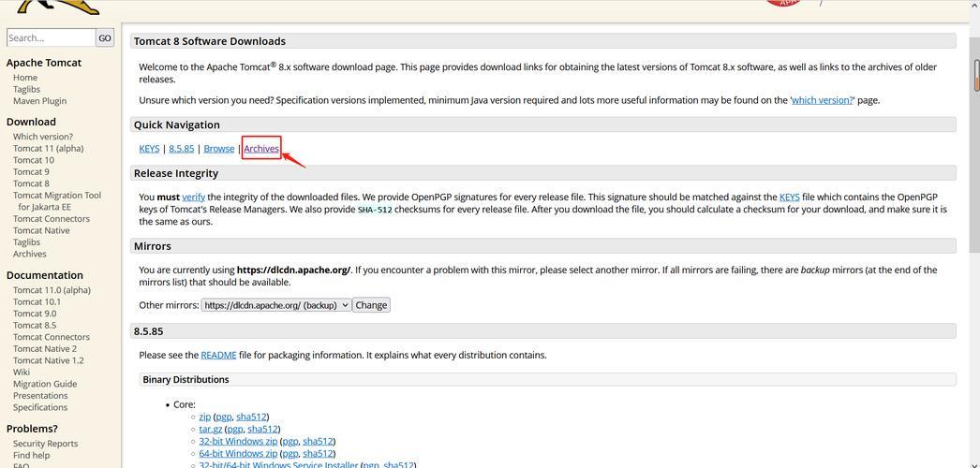The image size is (980, 468).
Task: Open the Find help link
Action: (31, 456)
